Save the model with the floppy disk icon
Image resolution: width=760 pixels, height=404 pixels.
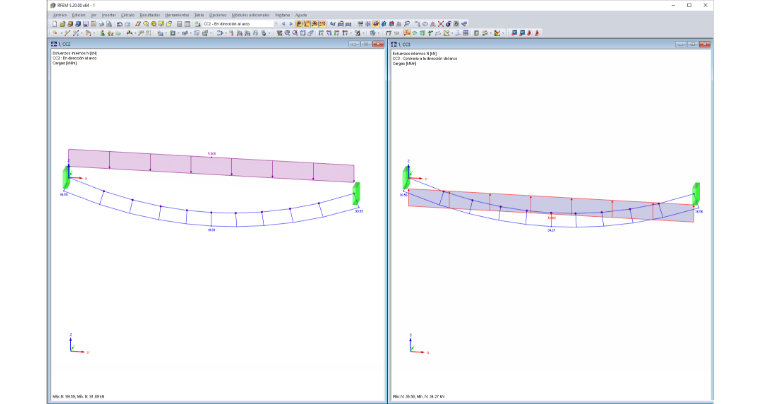tap(85, 24)
